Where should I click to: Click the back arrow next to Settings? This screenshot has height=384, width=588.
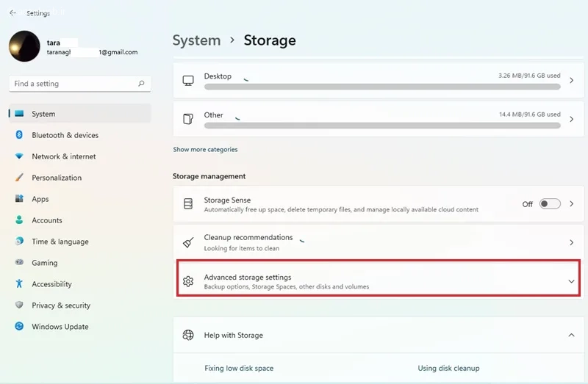(x=12, y=12)
